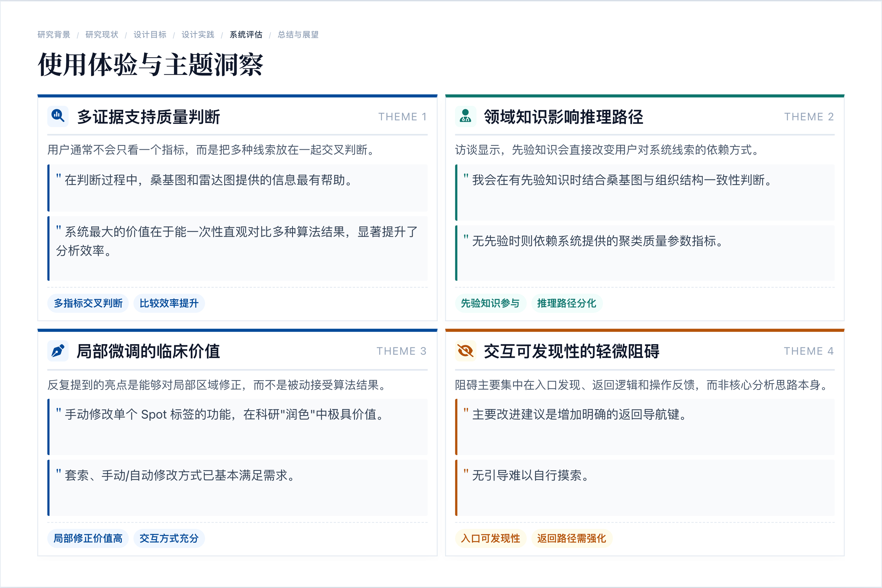The height and width of the screenshot is (588, 882).
Task: Click the THEME 1 label
Action: coord(403,117)
